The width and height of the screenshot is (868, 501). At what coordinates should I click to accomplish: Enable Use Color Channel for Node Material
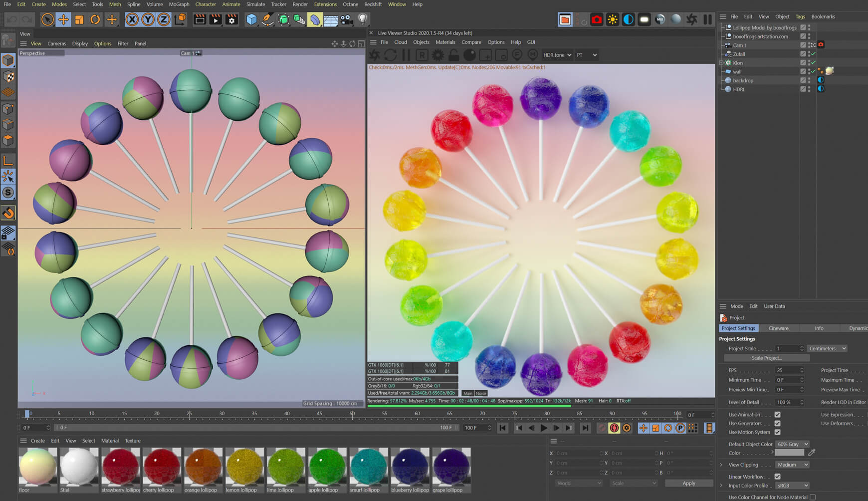coord(813,497)
